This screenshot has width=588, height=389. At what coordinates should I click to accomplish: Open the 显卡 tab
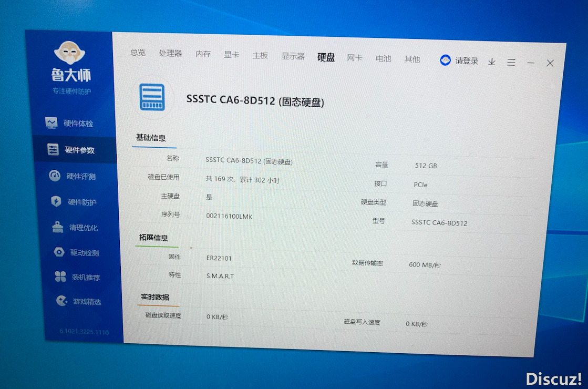231,55
